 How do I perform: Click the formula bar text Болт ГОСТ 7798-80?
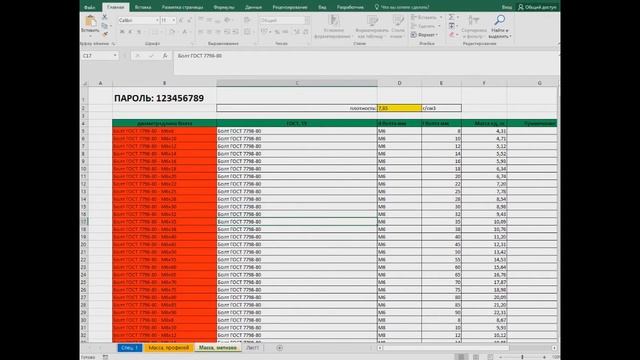(200, 56)
